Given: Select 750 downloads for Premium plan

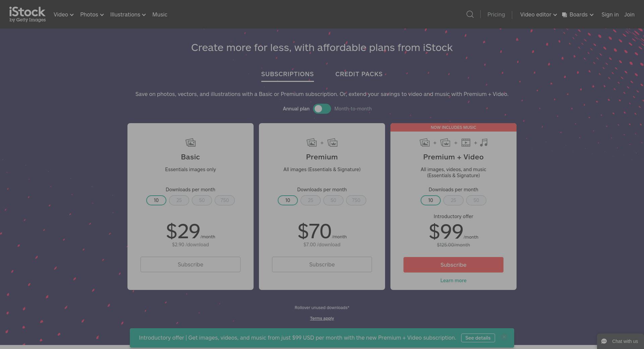Looking at the screenshot, I should [356, 200].
